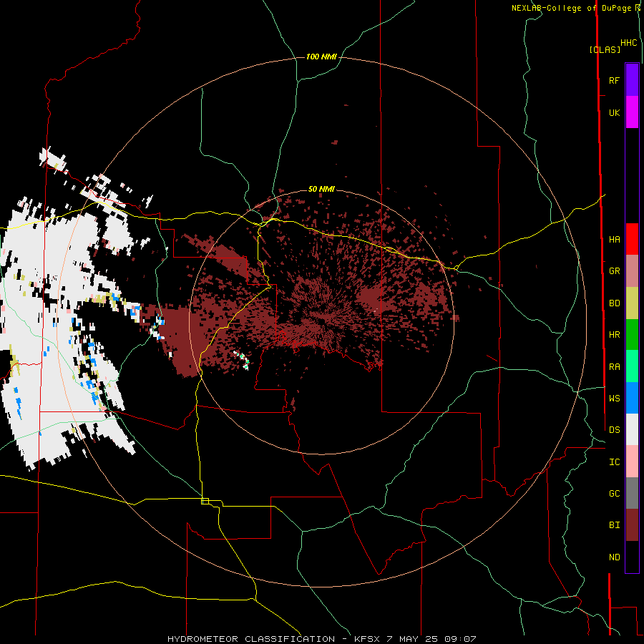The width and height of the screenshot is (644, 644).
Task: Select the dark green HR legend swatch
Action: pos(632,334)
